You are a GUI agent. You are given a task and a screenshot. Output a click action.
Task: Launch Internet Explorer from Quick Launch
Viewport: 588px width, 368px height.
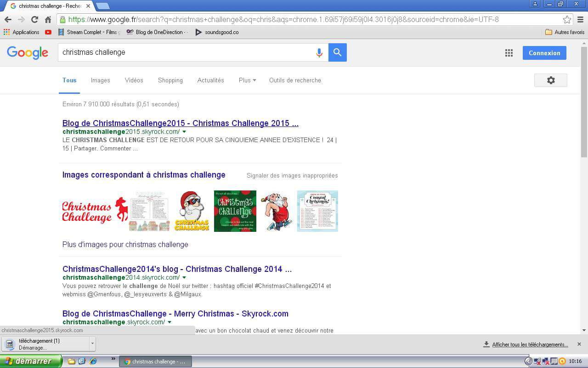93,362
